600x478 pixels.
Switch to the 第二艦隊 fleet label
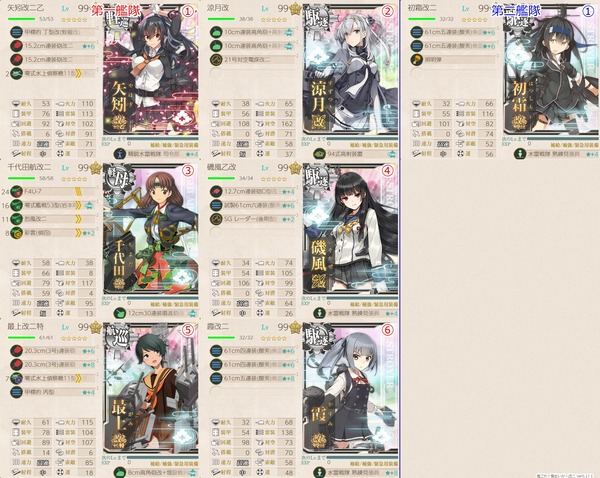click(516, 10)
